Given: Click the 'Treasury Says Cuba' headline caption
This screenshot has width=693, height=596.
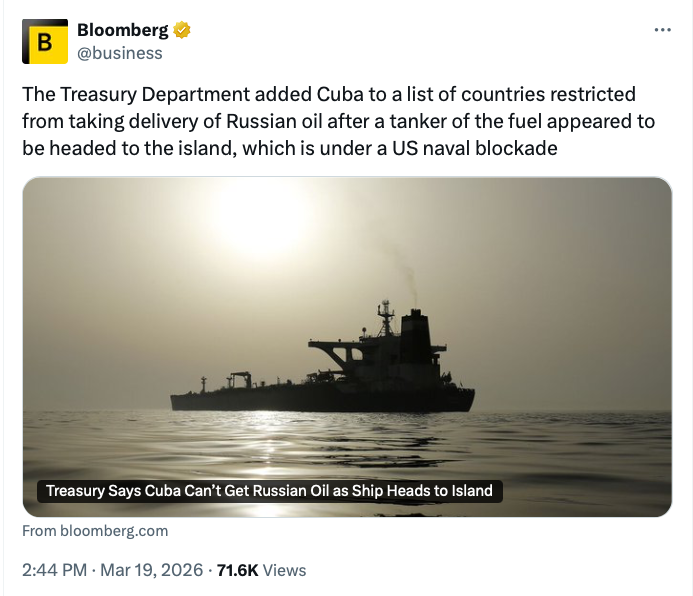Looking at the screenshot, I should tap(269, 491).
